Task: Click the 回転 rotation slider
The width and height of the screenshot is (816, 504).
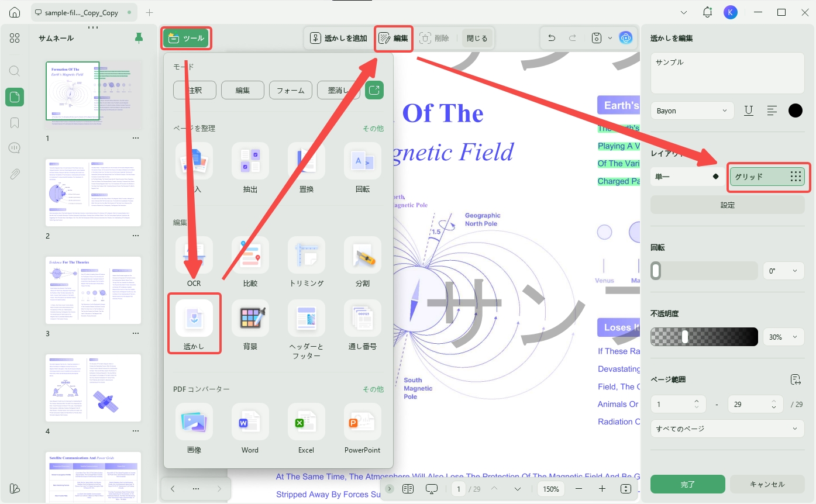Action: [704, 271]
